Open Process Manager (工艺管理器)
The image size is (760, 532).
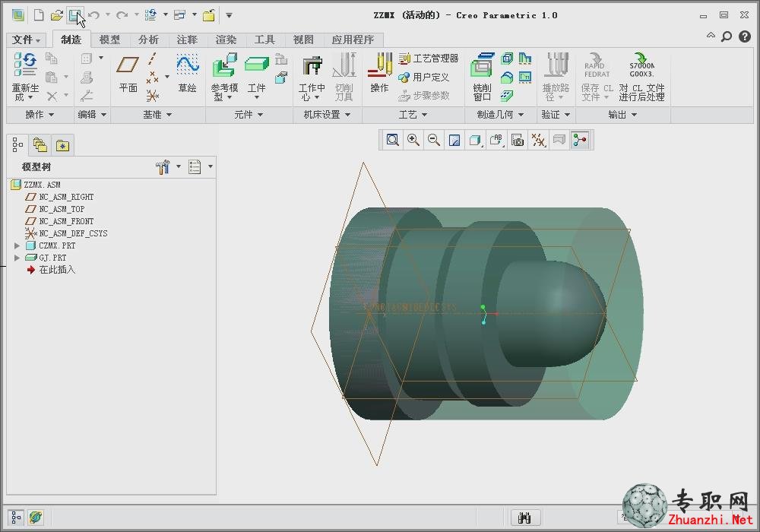(429, 59)
